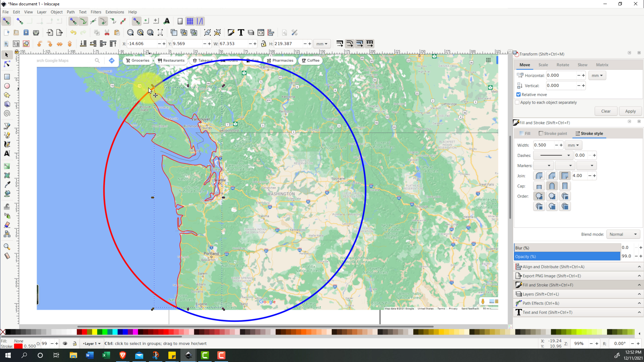644x362 pixels.
Task: Switch to the Rotate tab
Action: (x=562, y=65)
